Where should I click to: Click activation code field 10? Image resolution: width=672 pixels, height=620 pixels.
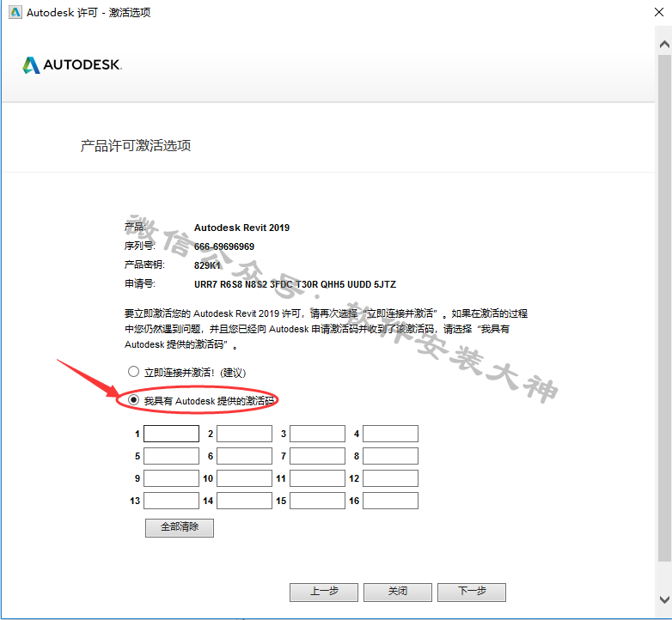pos(244,478)
